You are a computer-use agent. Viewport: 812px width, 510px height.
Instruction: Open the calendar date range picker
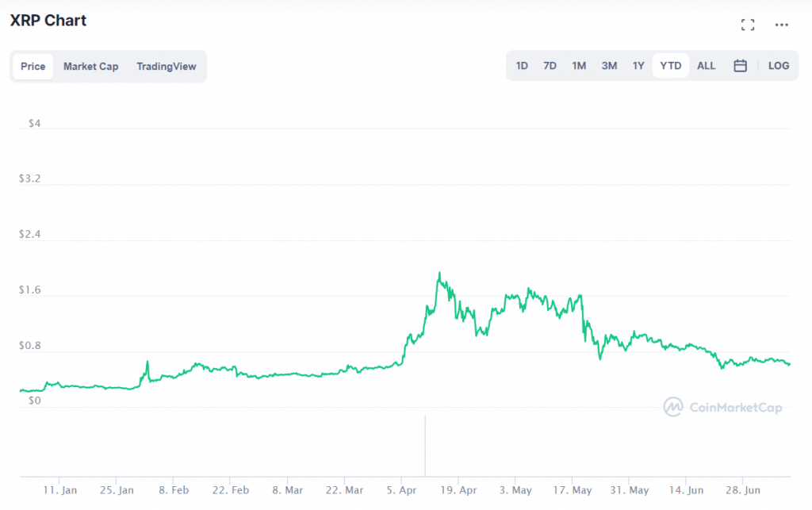pyautogui.click(x=740, y=66)
